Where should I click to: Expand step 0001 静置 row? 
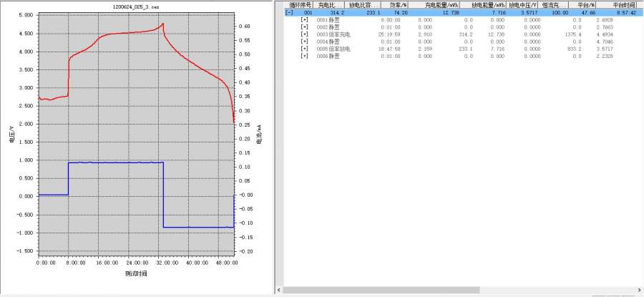[x=304, y=20]
